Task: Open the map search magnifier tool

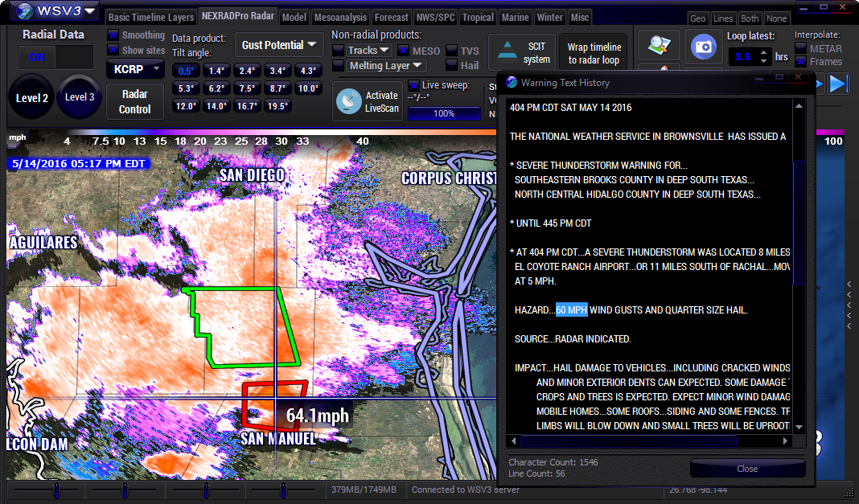Action: [659, 46]
